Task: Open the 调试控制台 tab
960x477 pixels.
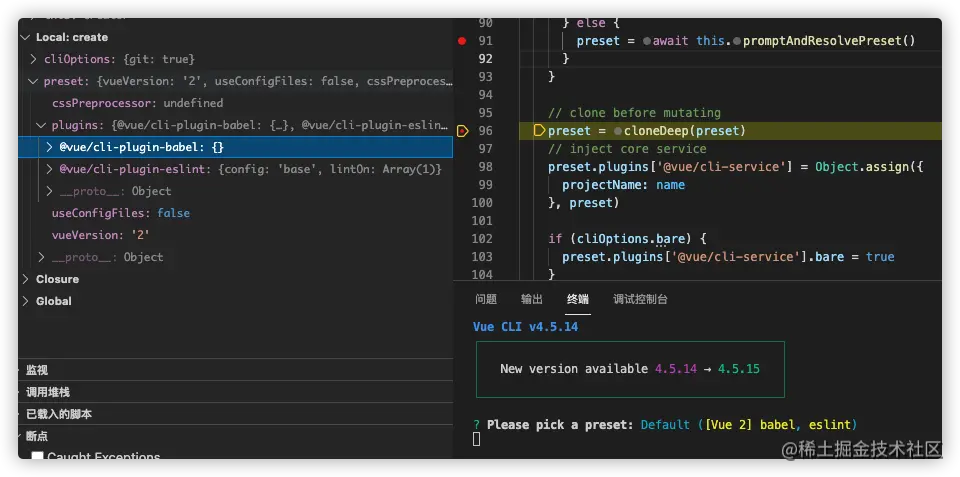Action: 640,299
